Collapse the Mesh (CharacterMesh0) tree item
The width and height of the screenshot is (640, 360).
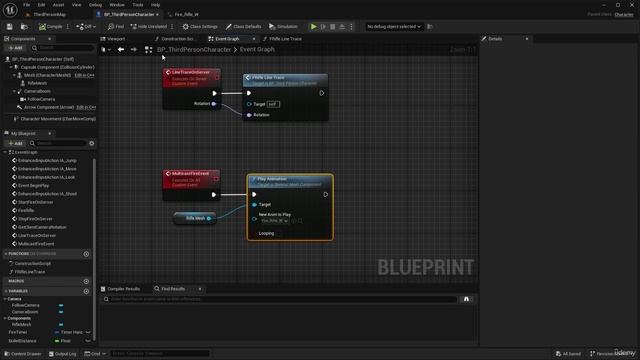[14, 75]
